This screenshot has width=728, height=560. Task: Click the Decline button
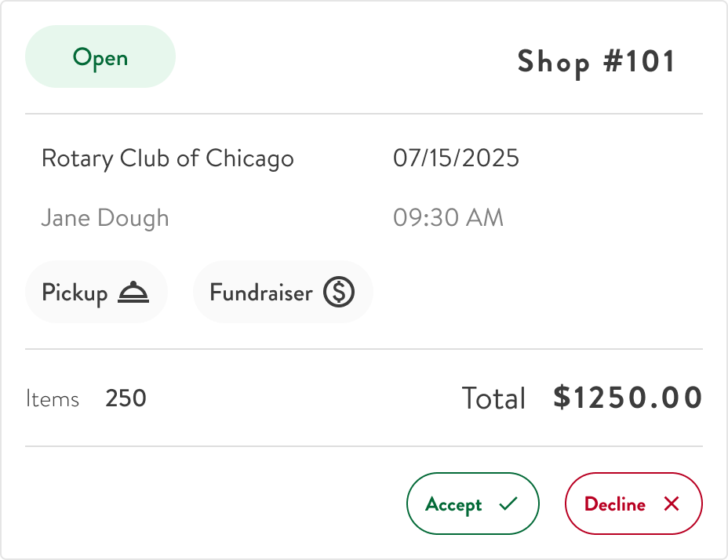633,504
